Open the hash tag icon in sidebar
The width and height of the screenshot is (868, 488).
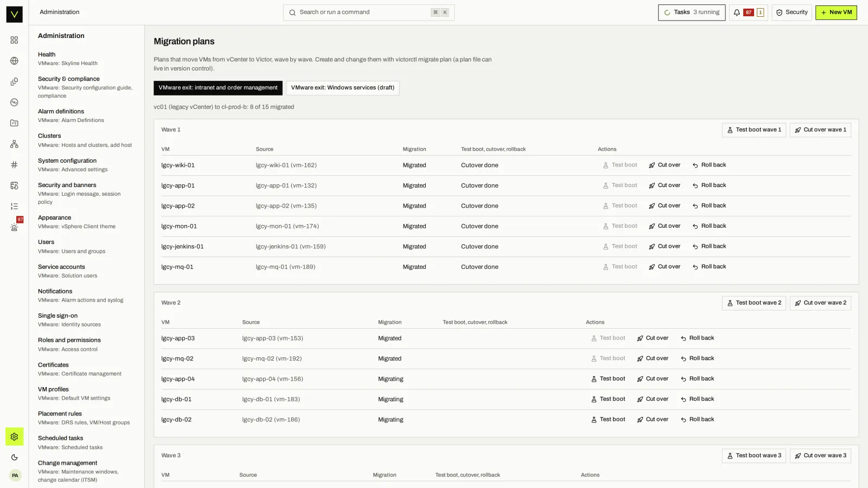click(x=14, y=165)
